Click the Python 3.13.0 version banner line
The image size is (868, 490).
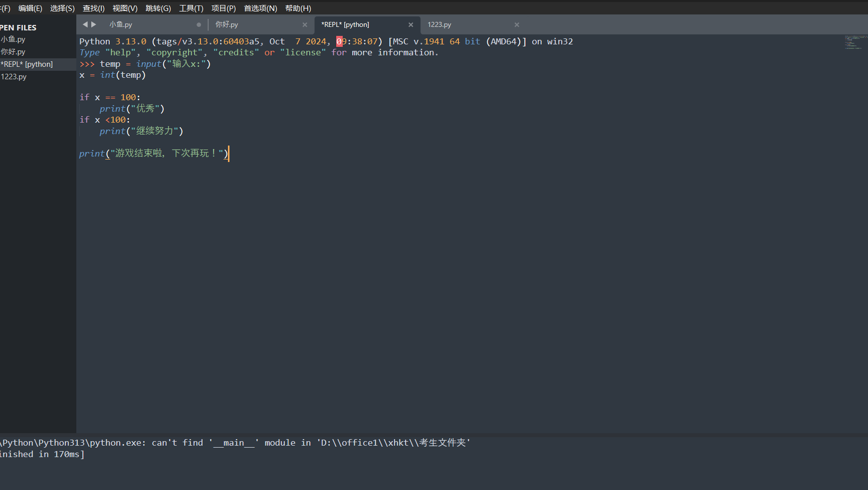pyautogui.click(x=326, y=41)
